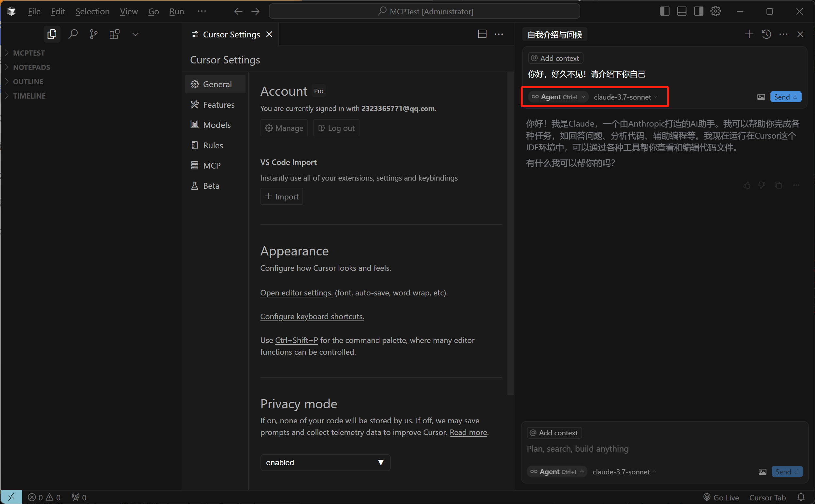This screenshot has width=815, height=504.
Task: Open the Selection menu
Action: (x=92, y=11)
